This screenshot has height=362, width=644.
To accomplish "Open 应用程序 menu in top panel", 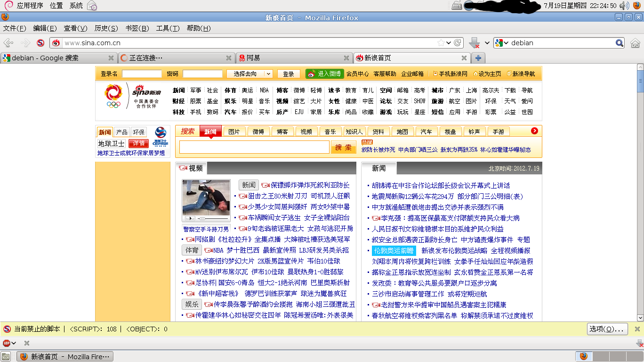I will click(x=30, y=6).
